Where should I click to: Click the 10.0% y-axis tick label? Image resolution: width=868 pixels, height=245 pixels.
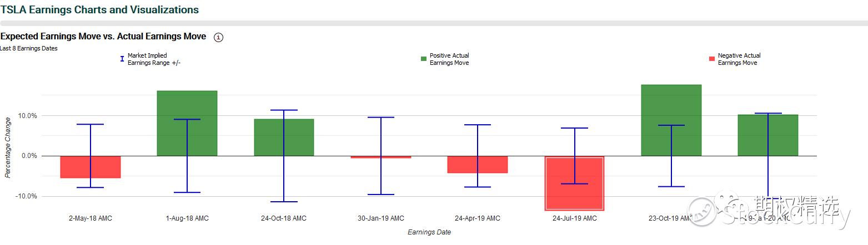coord(28,116)
